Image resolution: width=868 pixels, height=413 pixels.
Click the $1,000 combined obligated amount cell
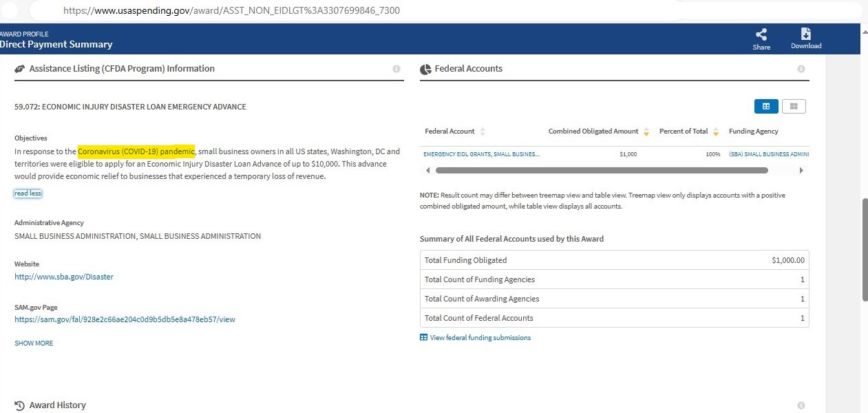628,154
